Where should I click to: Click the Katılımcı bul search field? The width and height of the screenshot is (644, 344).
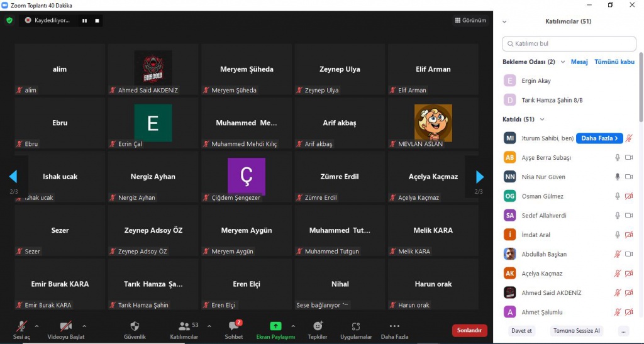[569, 43]
